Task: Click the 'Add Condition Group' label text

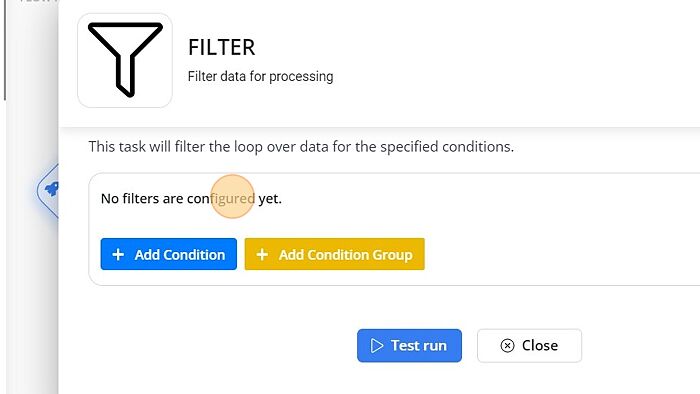Action: click(346, 255)
